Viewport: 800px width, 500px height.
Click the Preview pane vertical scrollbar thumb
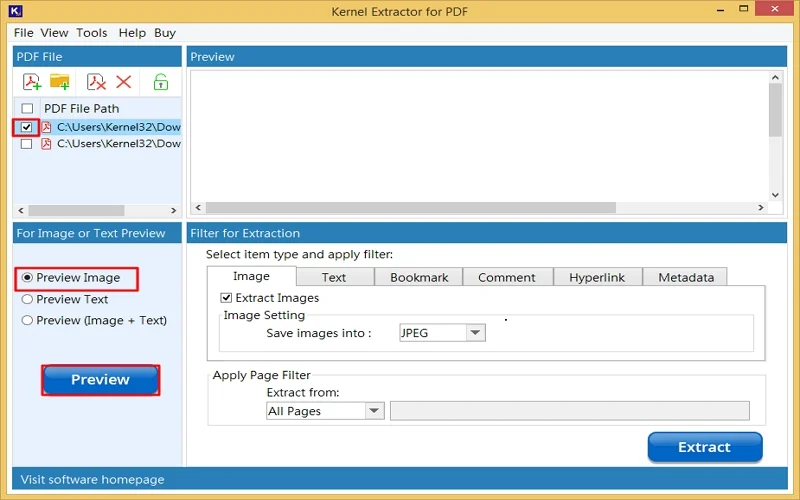[x=776, y=110]
